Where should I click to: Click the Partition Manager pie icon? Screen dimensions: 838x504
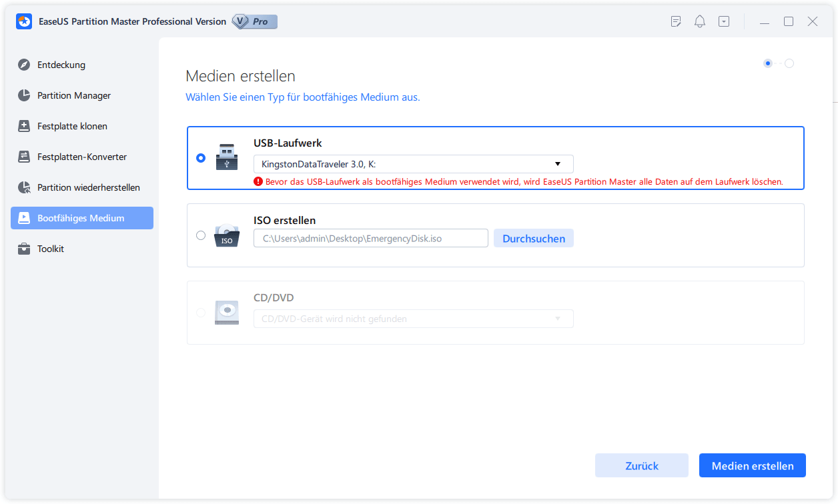tap(24, 95)
